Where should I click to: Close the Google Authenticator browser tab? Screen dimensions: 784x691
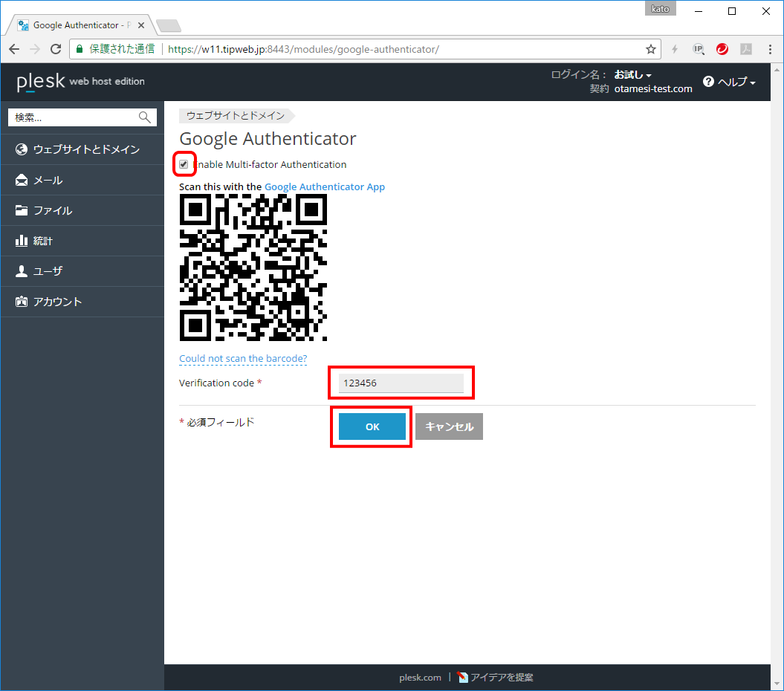tap(141, 25)
